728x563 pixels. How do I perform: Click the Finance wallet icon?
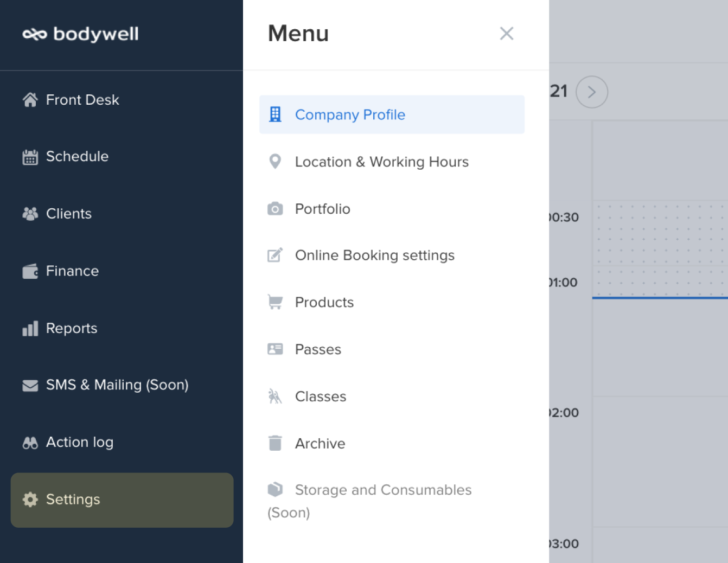click(30, 271)
